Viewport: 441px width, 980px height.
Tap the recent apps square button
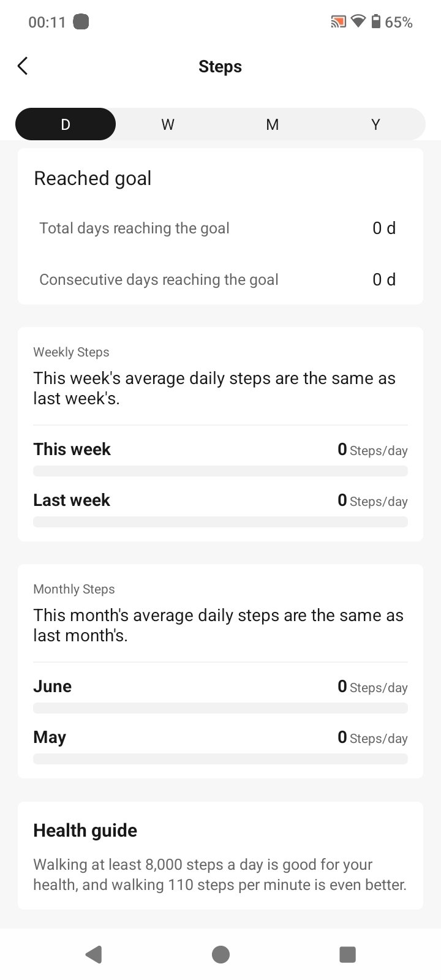pyautogui.click(x=347, y=954)
